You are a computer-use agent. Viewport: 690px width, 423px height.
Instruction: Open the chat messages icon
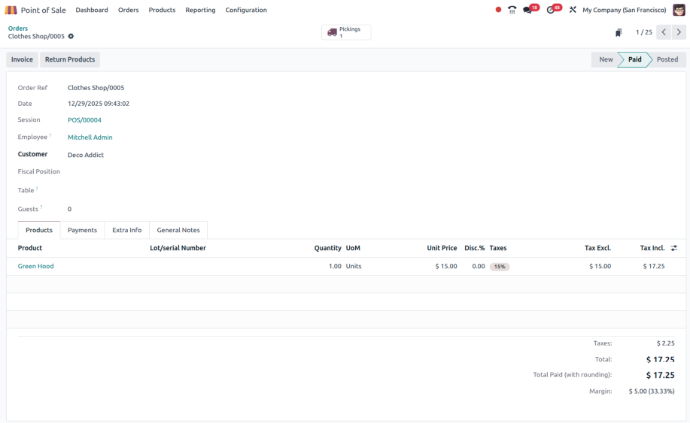pos(529,10)
